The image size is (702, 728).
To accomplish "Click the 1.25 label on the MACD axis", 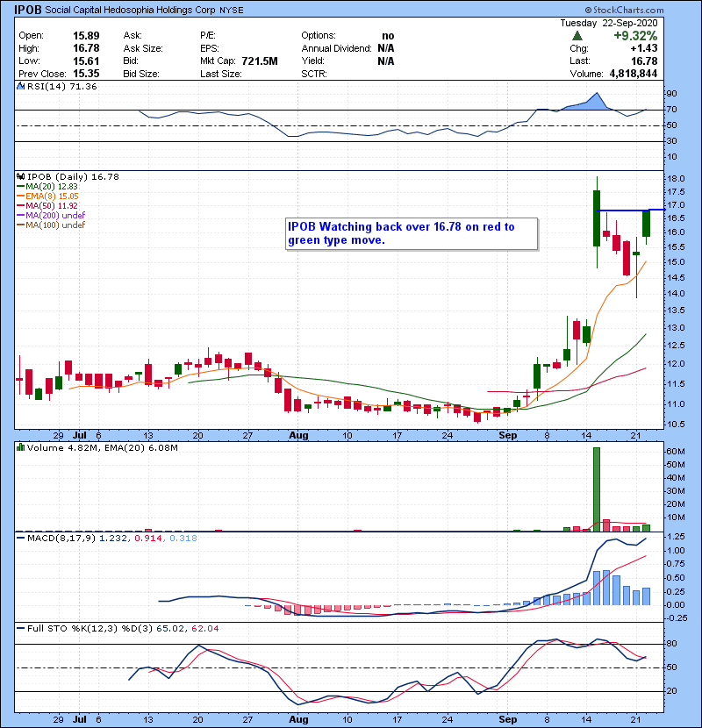I will (x=677, y=536).
